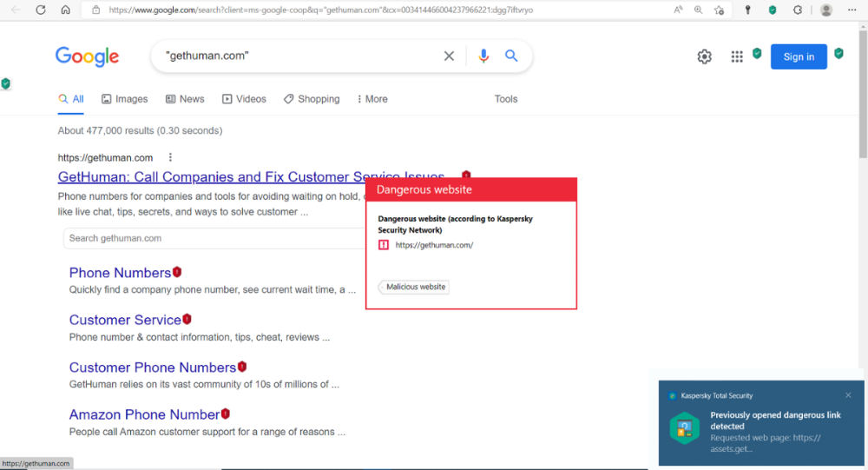Click red danger badge next to Amazon Phone Number

[x=226, y=414]
